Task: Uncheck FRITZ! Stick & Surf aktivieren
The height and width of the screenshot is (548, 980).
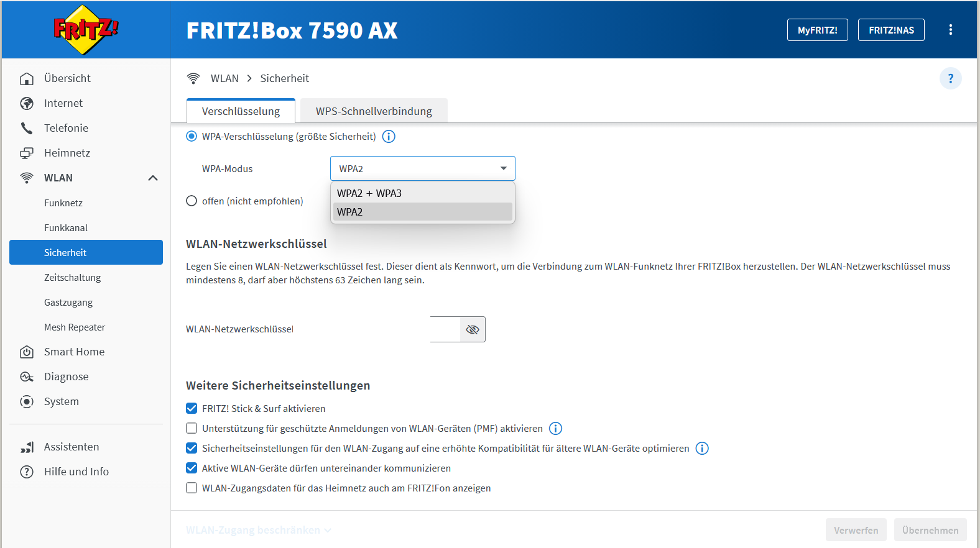Action: click(x=192, y=409)
